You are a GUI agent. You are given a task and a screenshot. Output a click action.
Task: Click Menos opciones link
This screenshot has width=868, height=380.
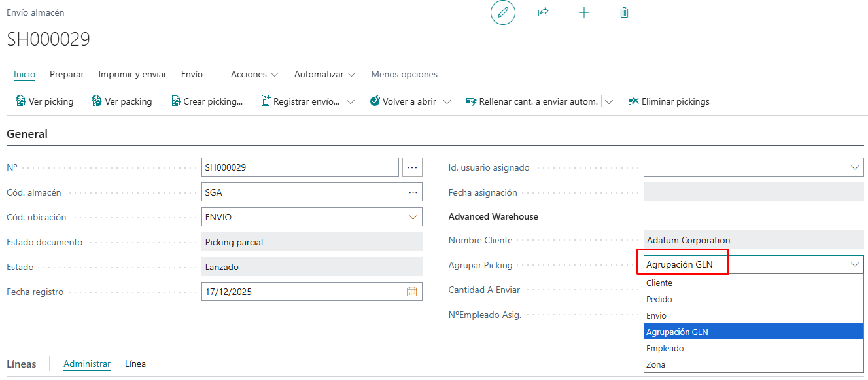point(404,74)
